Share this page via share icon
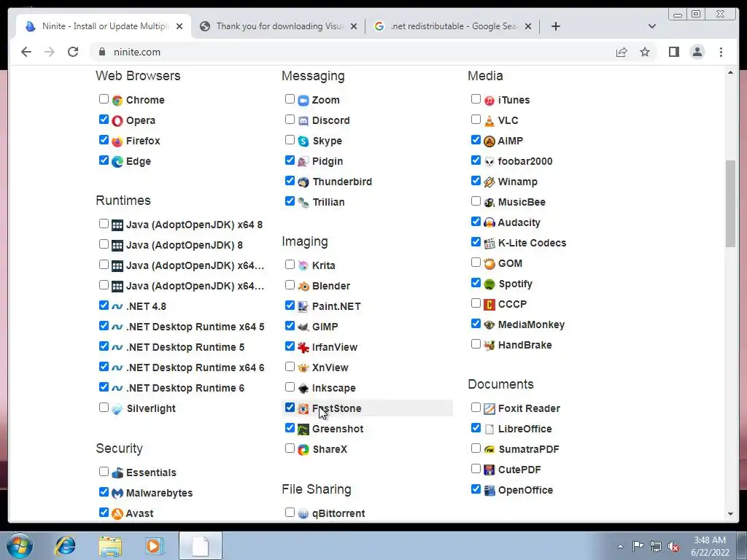Image resolution: width=747 pixels, height=560 pixels. [x=622, y=52]
